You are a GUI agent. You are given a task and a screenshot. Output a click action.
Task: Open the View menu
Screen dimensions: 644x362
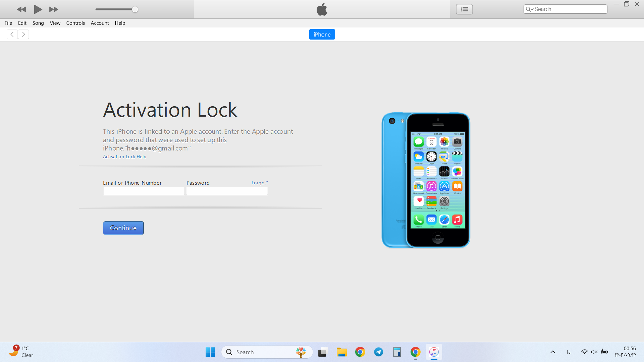click(55, 23)
